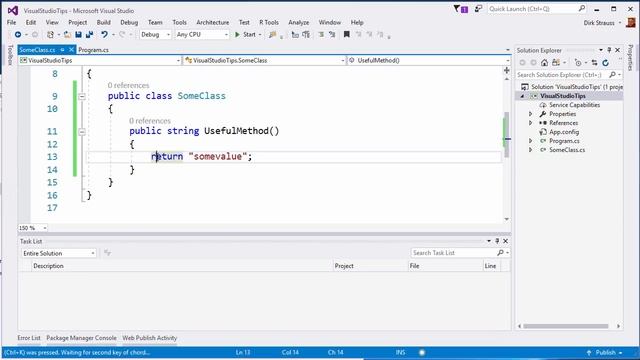The width and height of the screenshot is (640, 360).
Task: Collapse the UsefulMethod code outlining region
Action: 82,132
